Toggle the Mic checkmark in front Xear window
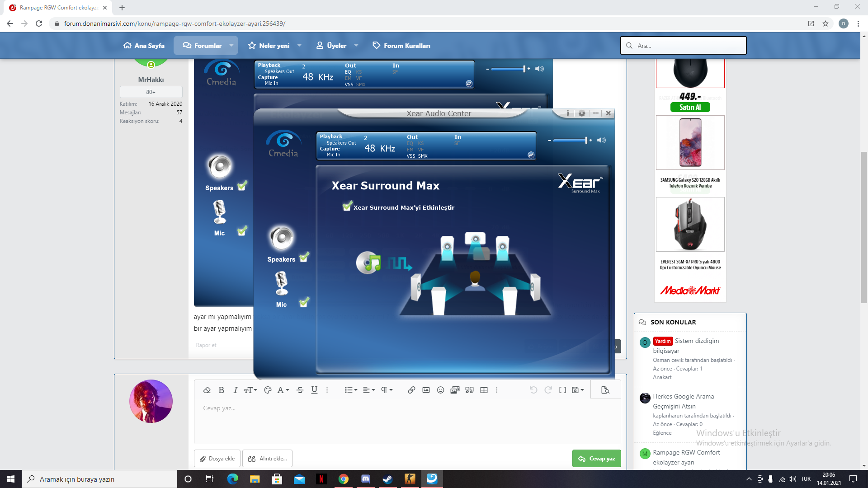 304,302
